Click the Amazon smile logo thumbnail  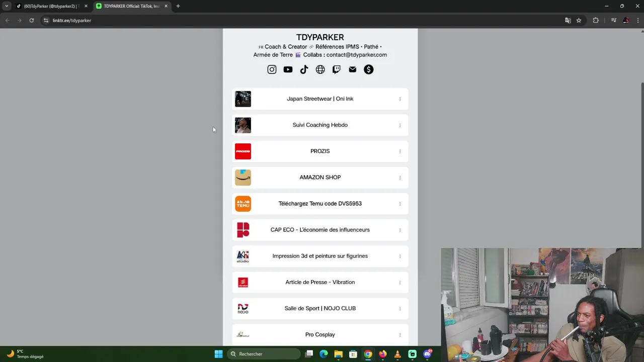coord(243,177)
